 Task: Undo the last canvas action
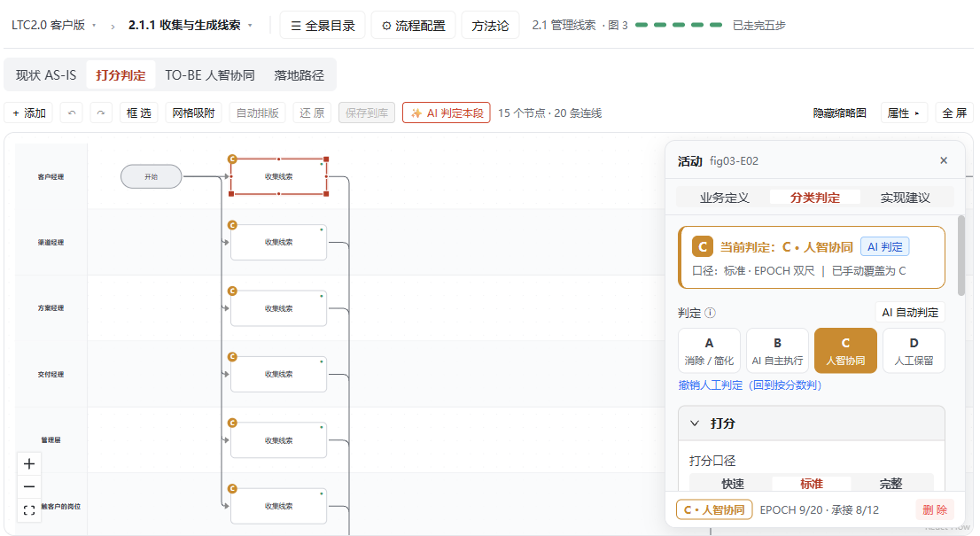[x=71, y=113]
